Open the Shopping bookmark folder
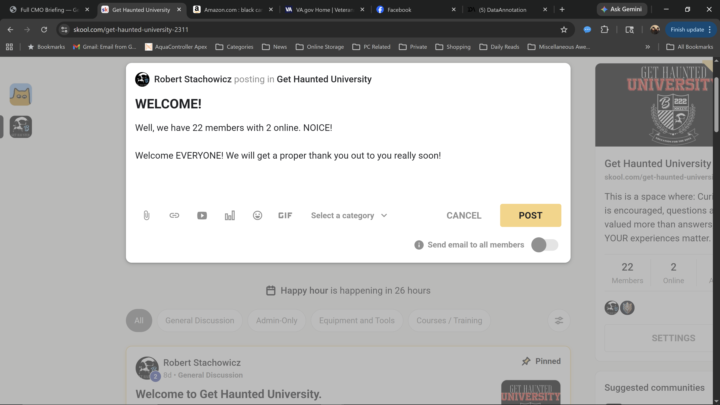The image size is (720, 405). click(453, 47)
